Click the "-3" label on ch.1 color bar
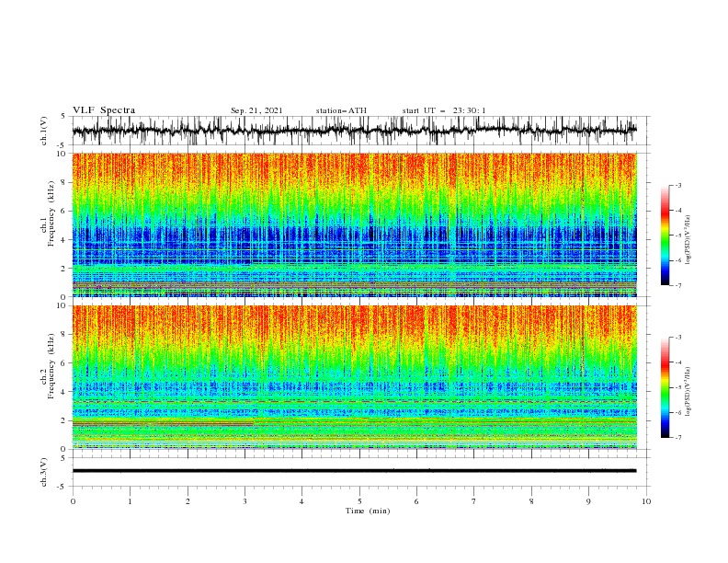The image size is (728, 563). pyautogui.click(x=678, y=185)
